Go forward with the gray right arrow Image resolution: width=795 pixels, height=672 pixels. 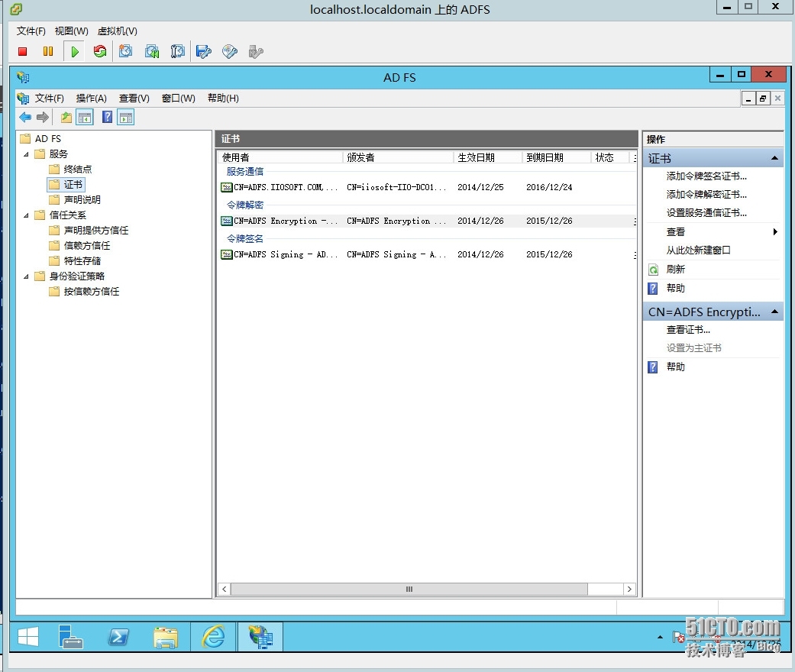pos(43,117)
